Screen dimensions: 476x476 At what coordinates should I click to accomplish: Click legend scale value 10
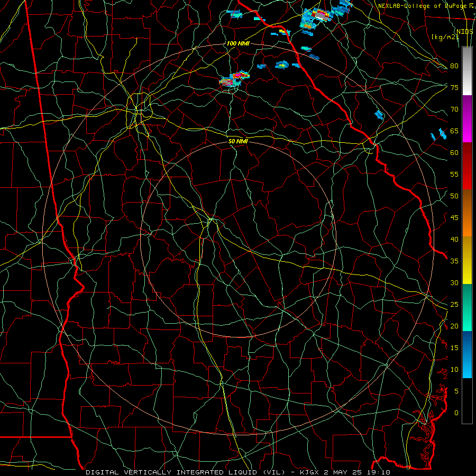tap(454, 370)
